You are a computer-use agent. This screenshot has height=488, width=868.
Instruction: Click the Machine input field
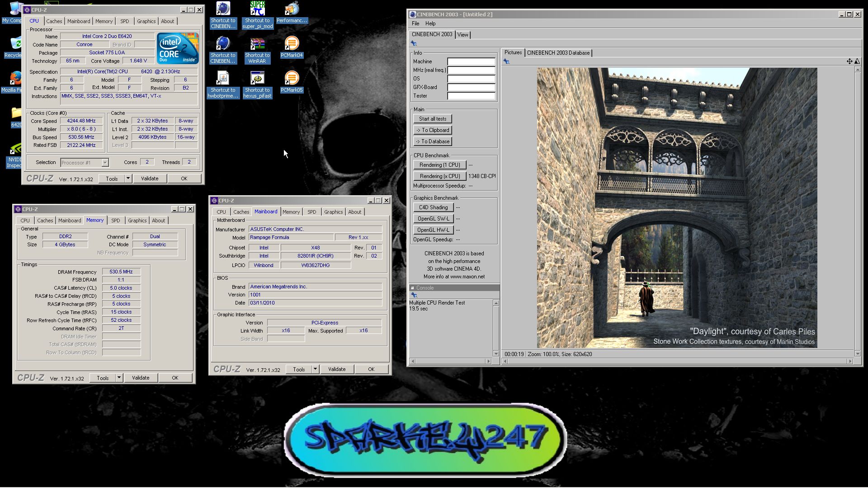[471, 61]
